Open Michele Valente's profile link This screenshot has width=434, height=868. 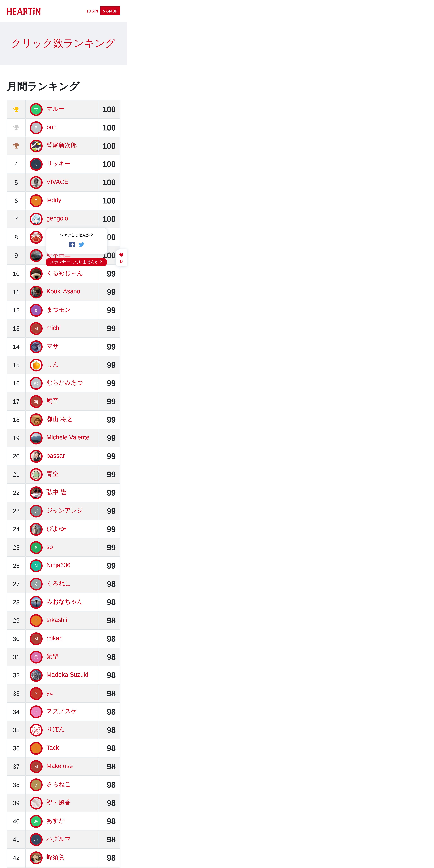(68, 437)
